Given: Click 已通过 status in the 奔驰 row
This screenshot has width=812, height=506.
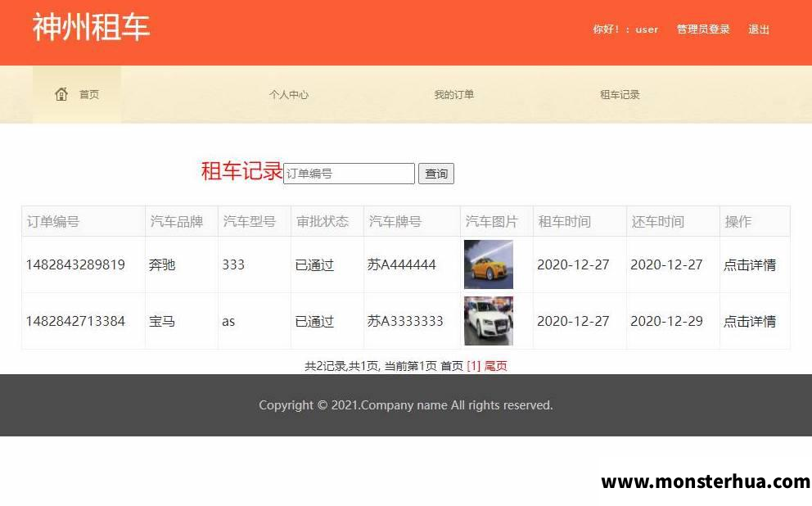Looking at the screenshot, I should pos(314,264).
